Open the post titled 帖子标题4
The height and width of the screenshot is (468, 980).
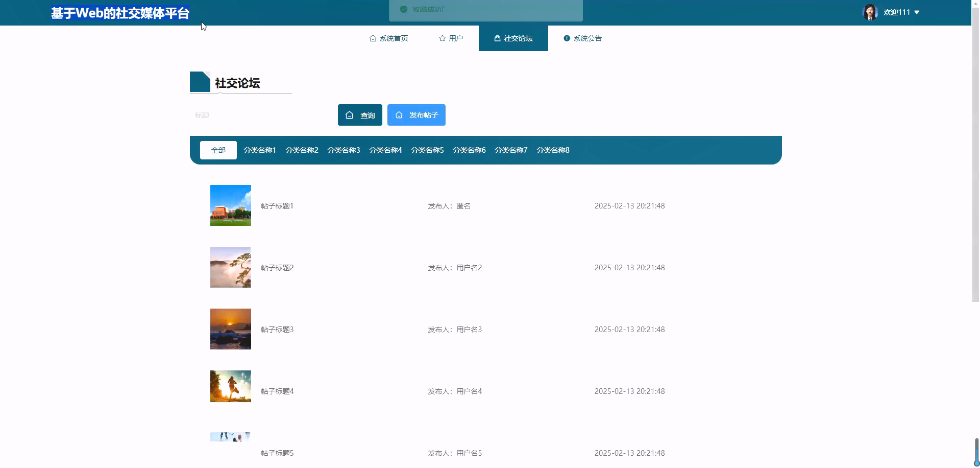pyautogui.click(x=277, y=391)
